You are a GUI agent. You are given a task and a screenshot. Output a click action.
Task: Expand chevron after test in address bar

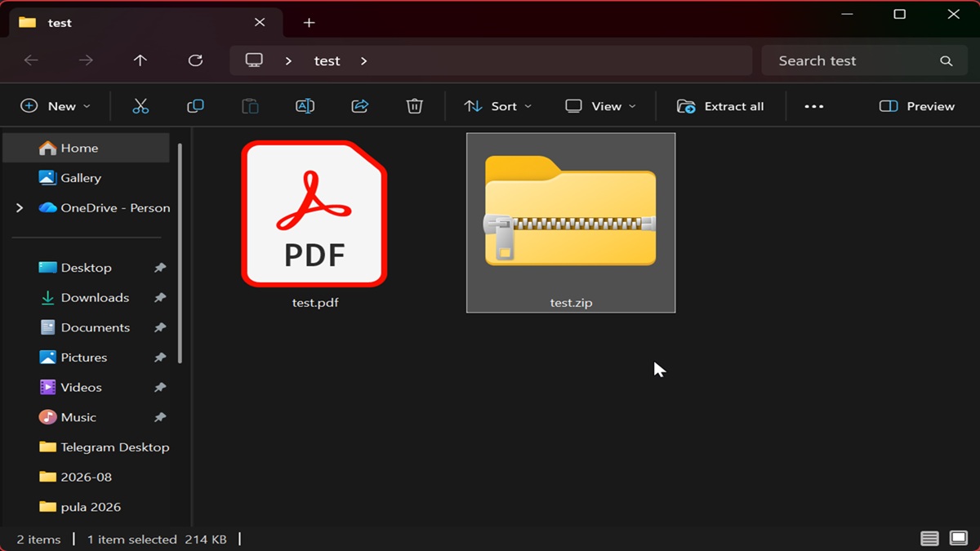pyautogui.click(x=363, y=61)
